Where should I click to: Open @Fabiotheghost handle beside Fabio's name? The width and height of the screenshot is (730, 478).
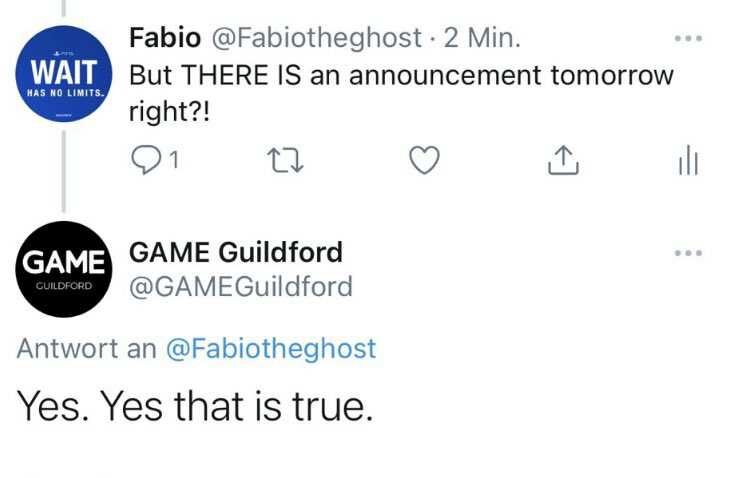click(318, 39)
